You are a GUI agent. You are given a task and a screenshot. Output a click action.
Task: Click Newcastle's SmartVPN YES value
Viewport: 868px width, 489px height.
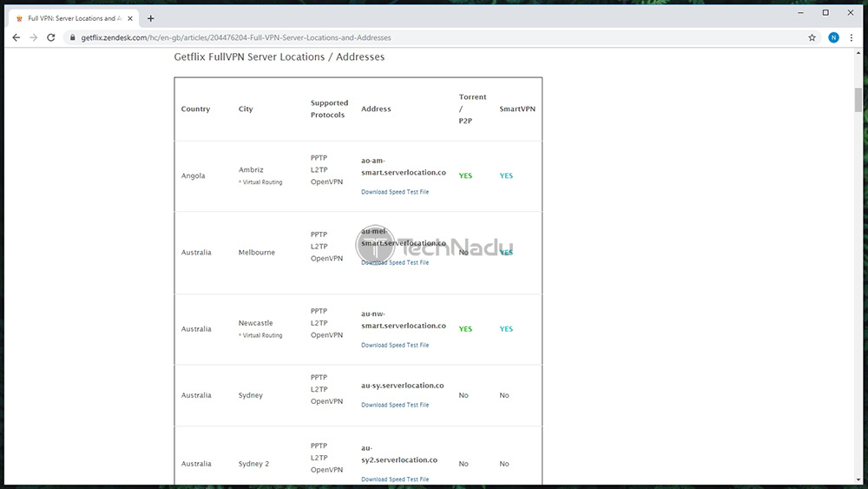click(506, 329)
